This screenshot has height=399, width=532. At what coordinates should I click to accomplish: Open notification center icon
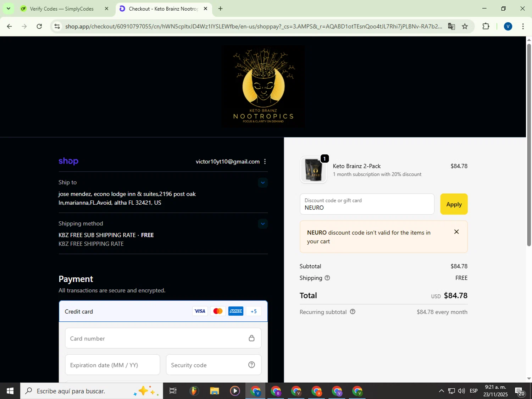pyautogui.click(x=520, y=391)
